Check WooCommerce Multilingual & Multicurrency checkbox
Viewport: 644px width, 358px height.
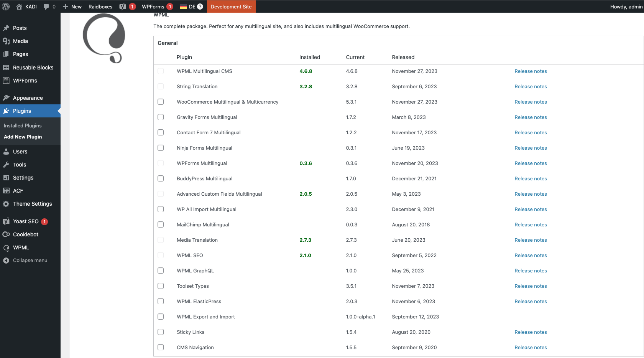[x=161, y=102]
